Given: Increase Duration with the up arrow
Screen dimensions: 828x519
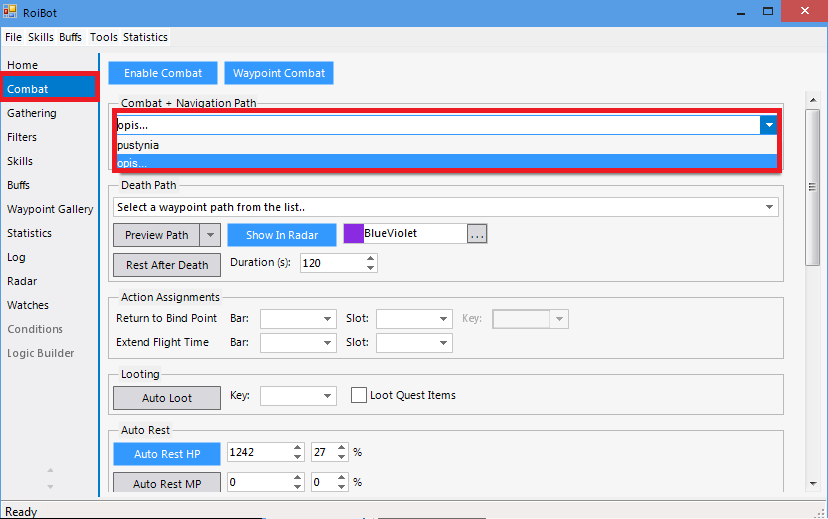Looking at the screenshot, I should click(x=371, y=258).
